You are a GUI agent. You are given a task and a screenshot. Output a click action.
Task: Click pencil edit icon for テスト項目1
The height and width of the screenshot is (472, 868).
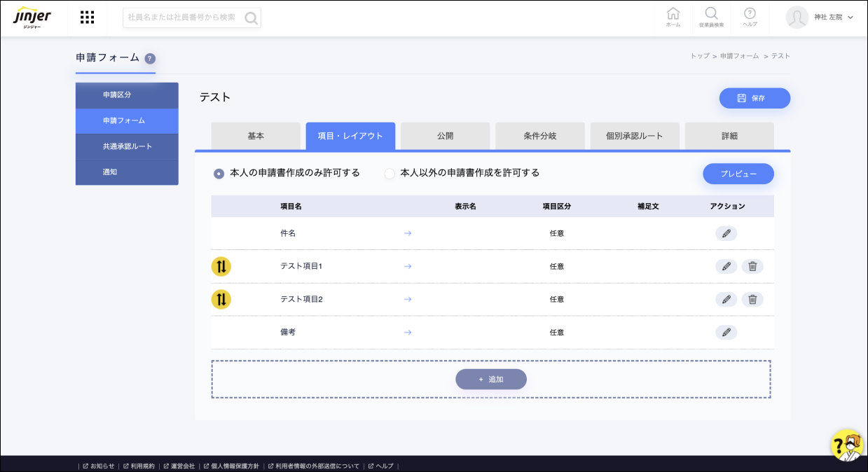726,266
